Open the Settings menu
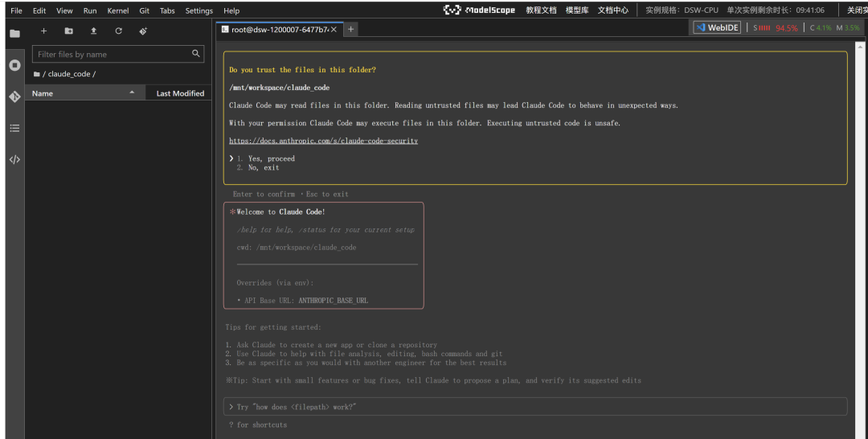The height and width of the screenshot is (439, 868). click(x=199, y=10)
